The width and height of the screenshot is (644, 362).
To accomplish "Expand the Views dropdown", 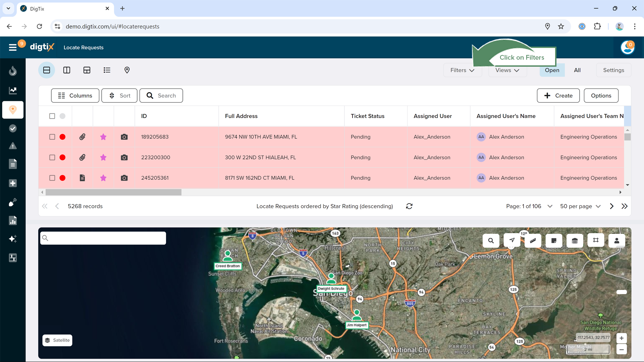I will [x=507, y=70].
